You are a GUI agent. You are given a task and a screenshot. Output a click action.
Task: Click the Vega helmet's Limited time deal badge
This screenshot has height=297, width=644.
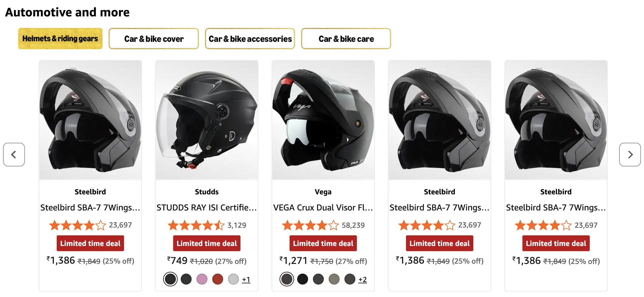[x=323, y=243]
